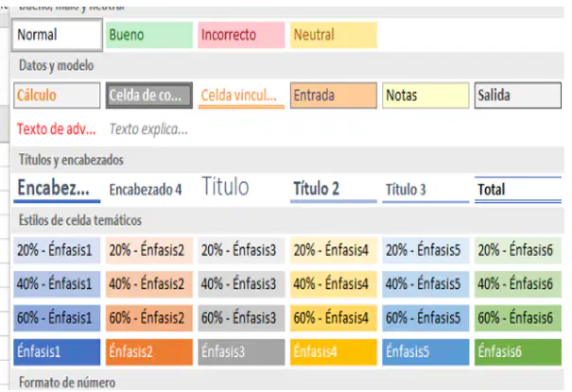Select the Cálculo cell style

pyautogui.click(x=57, y=95)
